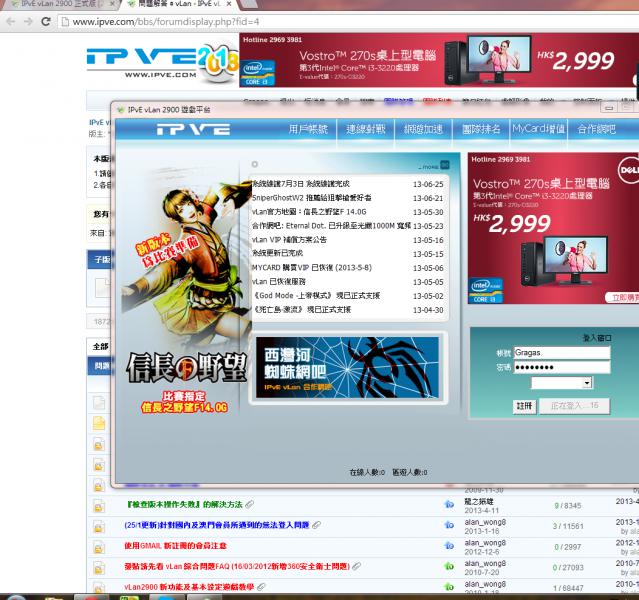The image size is (639, 600).
Task: Click the 正在登入 login progress button
Action: [x=575, y=406]
